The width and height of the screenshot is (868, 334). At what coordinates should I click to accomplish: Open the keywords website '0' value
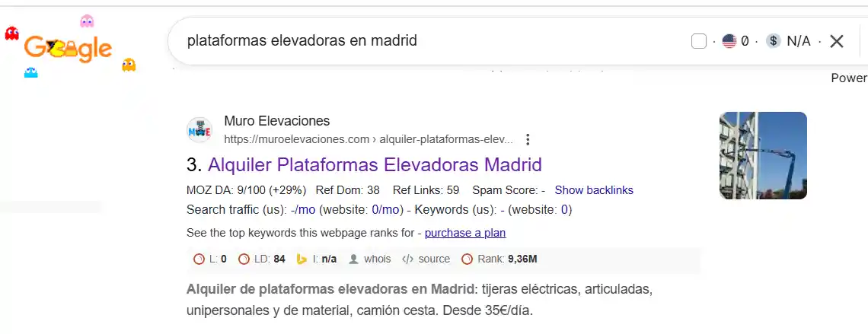[565, 210]
